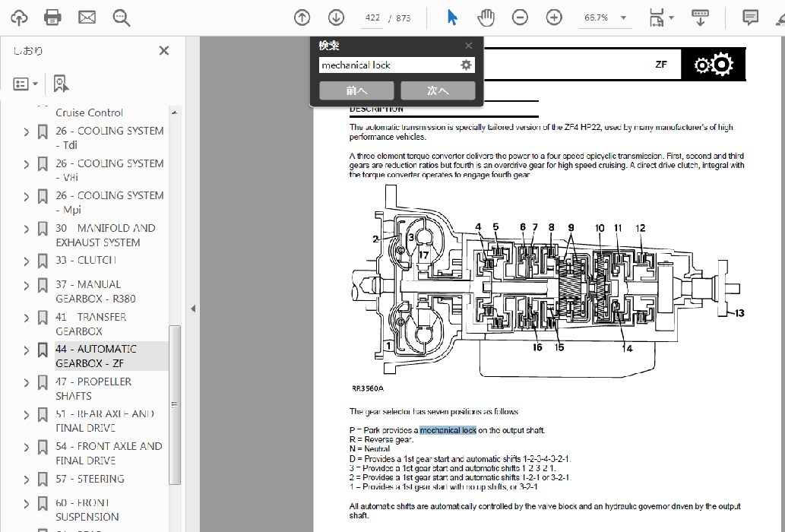Open bookmarks options list dropdown
Image resolution: width=785 pixels, height=532 pixels.
coord(25,84)
